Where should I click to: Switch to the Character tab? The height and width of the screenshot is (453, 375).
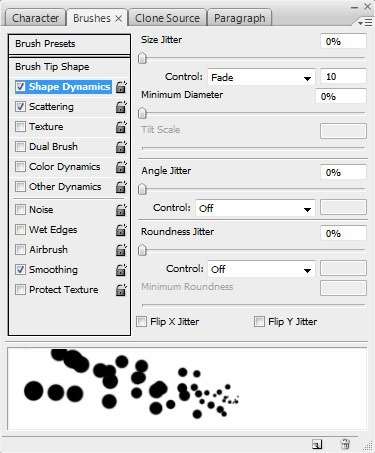click(35, 18)
